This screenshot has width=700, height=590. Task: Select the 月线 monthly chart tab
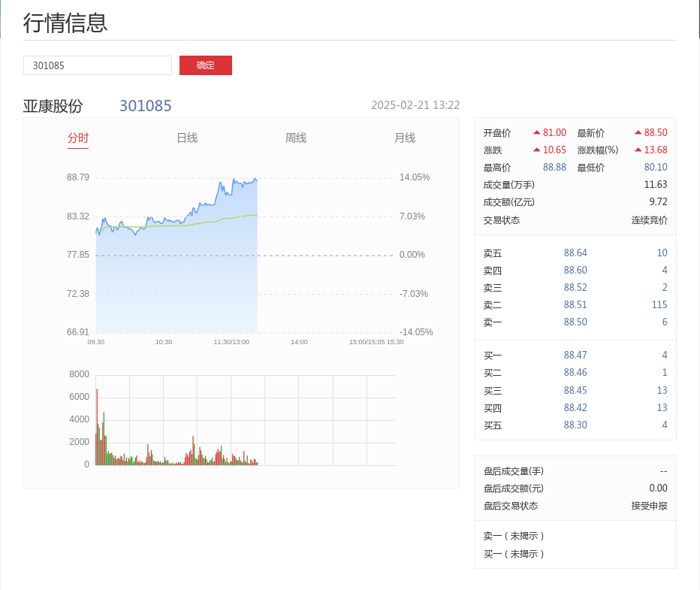point(405,138)
